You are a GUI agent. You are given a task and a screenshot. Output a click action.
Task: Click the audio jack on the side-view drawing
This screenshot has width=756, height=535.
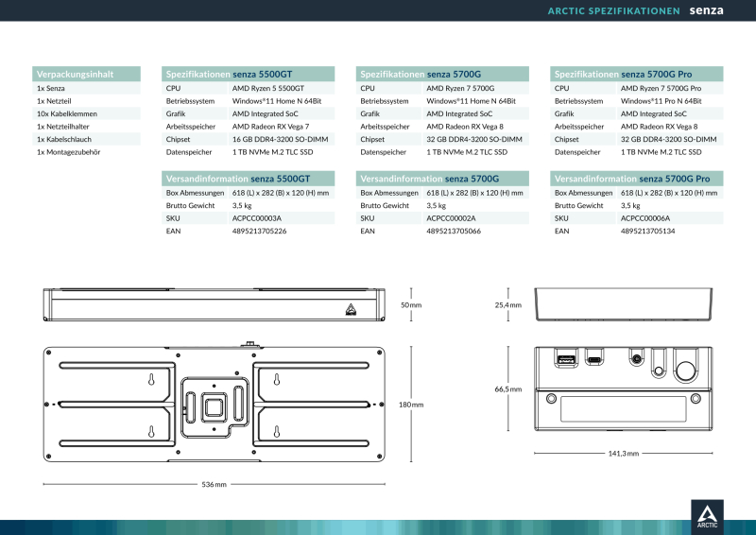637,360
